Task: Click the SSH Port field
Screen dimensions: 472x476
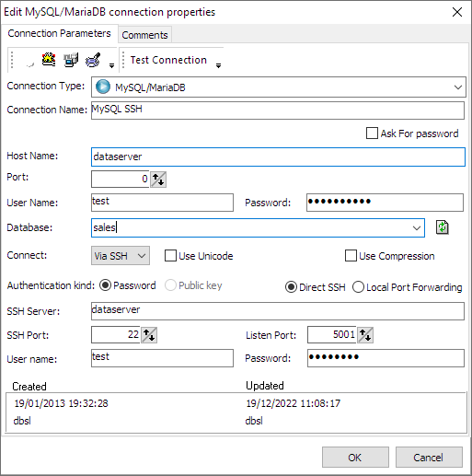Action: click(x=116, y=334)
